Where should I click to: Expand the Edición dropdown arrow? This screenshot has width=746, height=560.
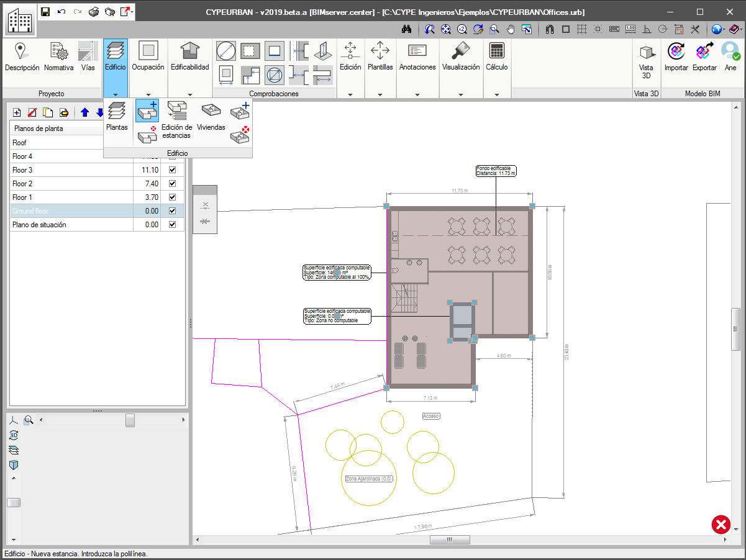[350, 94]
